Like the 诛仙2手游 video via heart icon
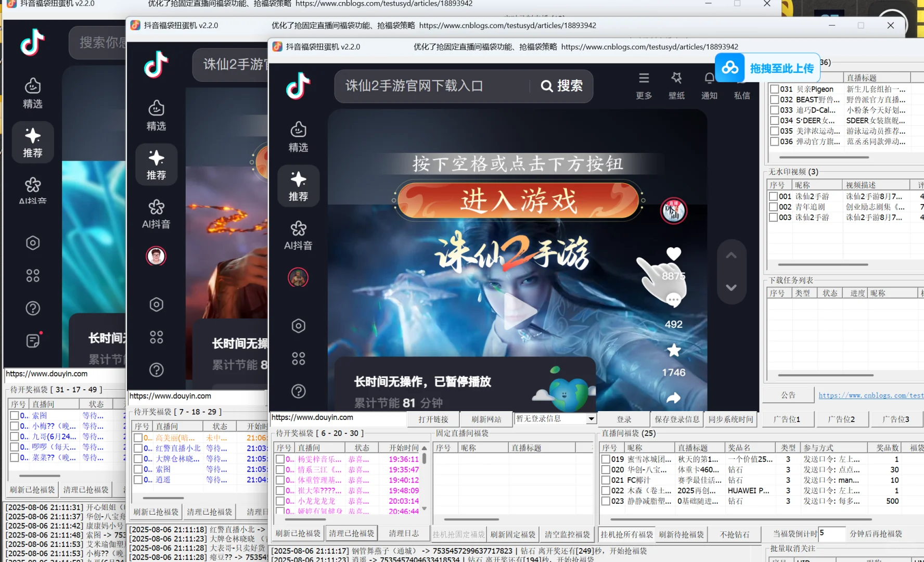Viewport: 924px width, 562px height. coord(673,254)
